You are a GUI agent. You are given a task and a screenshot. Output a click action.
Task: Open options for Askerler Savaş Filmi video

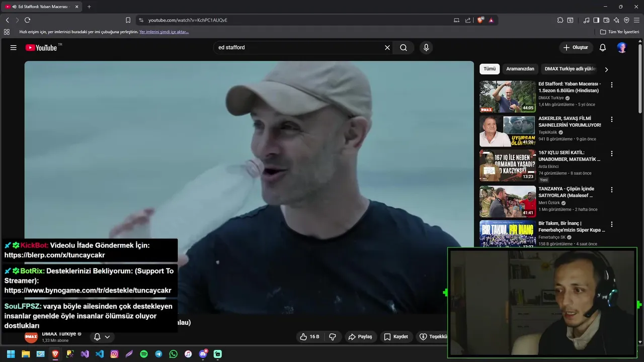click(612, 120)
